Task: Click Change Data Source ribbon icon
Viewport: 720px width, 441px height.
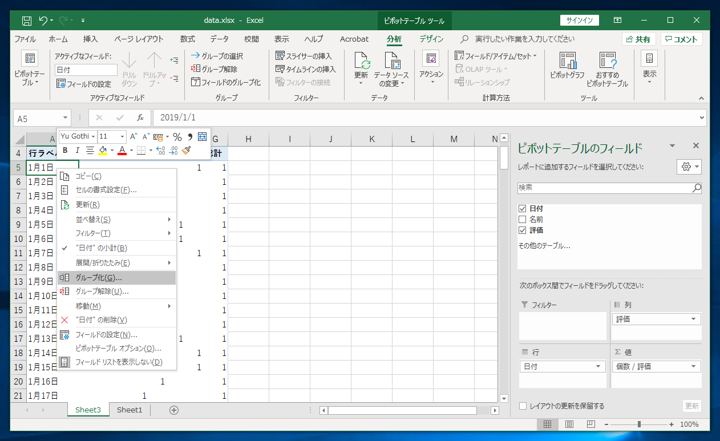Action: click(x=391, y=69)
